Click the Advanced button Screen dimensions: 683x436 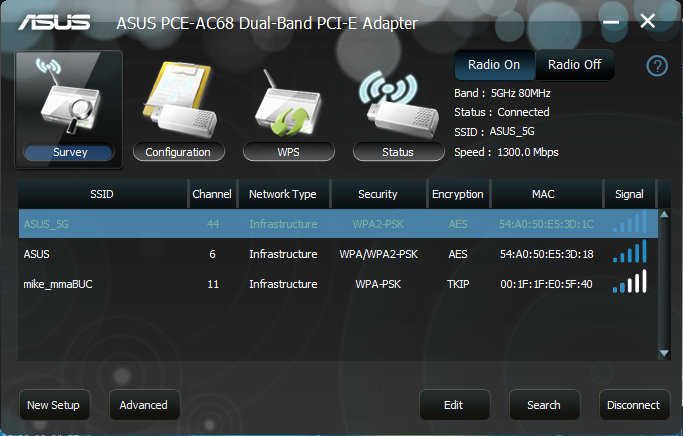coord(144,405)
